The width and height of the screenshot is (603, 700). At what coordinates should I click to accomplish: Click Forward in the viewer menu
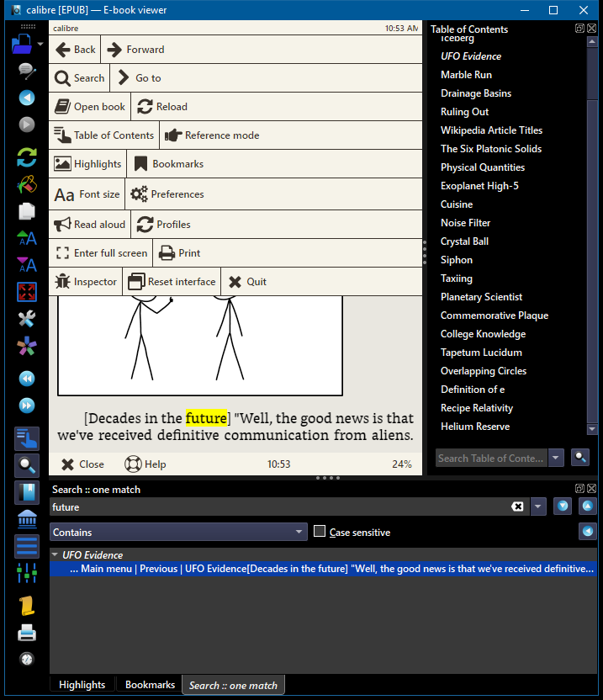coord(135,50)
